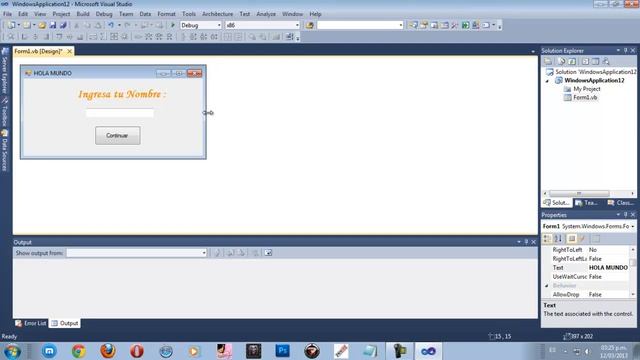Edit the Text property value HOLA MUNDO
This screenshot has height=360, width=640.
pyautogui.click(x=608, y=268)
